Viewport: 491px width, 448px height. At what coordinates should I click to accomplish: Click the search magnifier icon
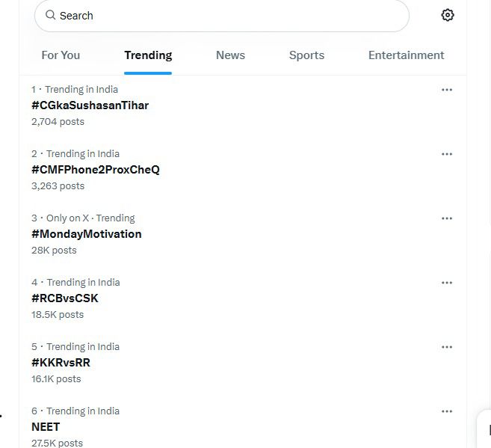[51, 15]
